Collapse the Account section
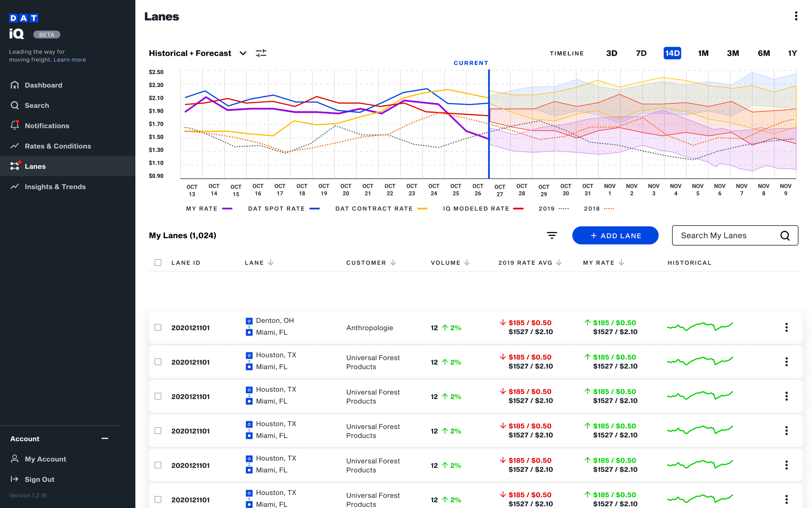This screenshot has height=508, width=812. (x=105, y=438)
